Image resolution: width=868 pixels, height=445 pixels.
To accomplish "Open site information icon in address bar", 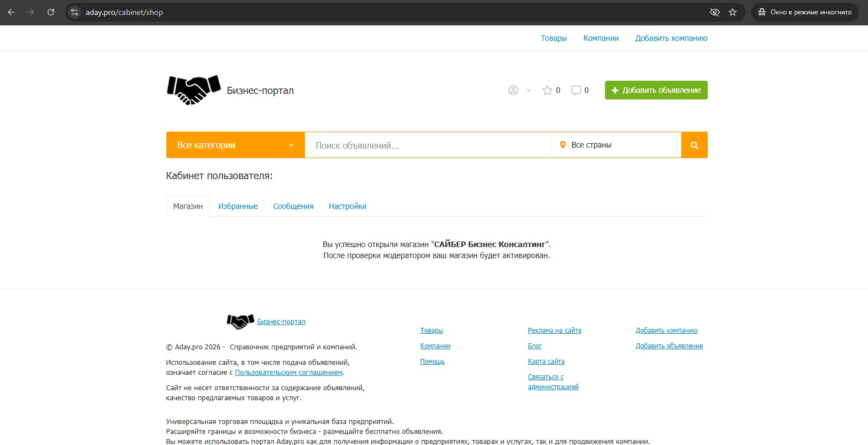I will (75, 12).
